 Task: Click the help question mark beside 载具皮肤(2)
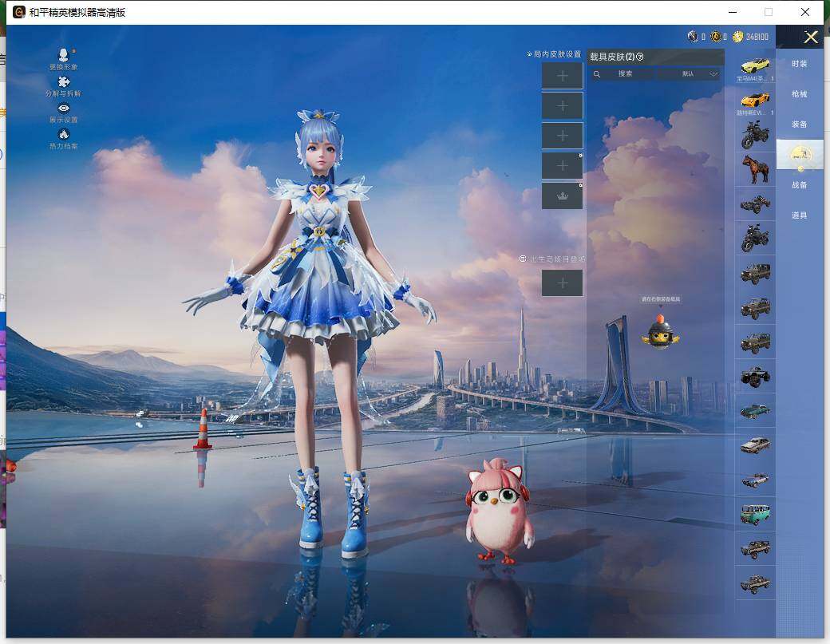click(640, 57)
